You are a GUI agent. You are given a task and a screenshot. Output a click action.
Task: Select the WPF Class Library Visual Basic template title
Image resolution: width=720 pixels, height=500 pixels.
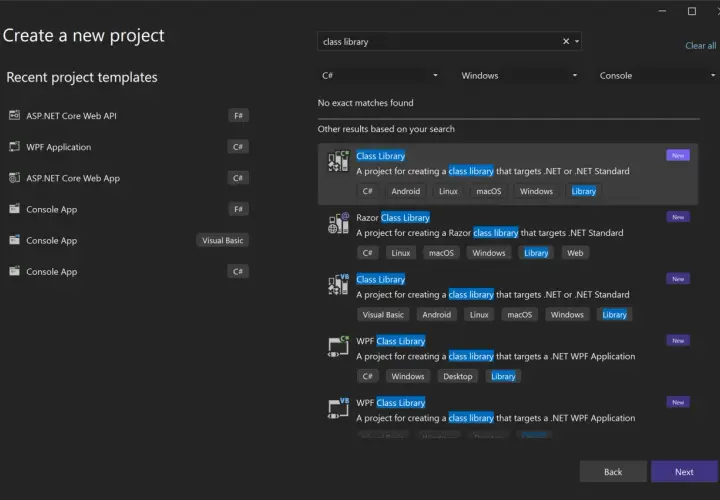(x=391, y=403)
